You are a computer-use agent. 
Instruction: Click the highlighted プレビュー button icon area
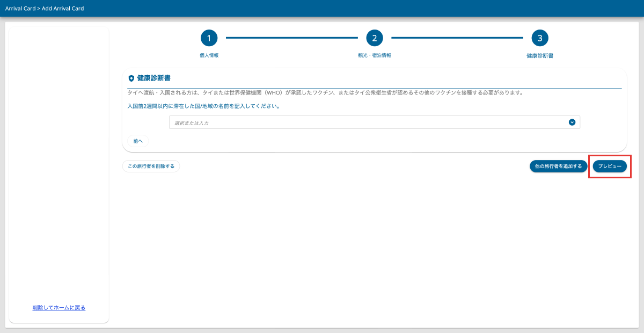pyautogui.click(x=610, y=166)
